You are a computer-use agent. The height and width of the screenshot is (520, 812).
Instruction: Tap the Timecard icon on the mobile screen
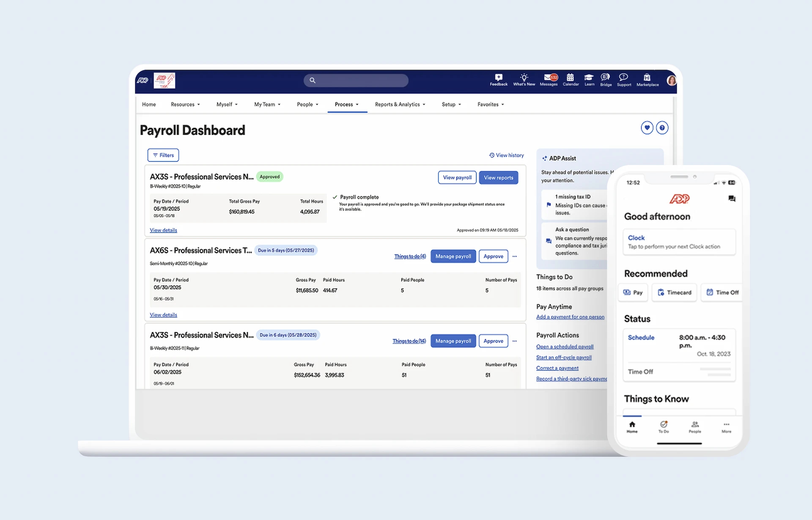coord(674,292)
